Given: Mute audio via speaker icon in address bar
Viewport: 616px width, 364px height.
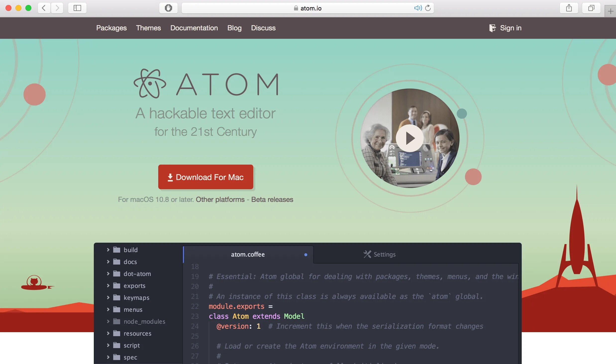Looking at the screenshot, I should 418,8.
